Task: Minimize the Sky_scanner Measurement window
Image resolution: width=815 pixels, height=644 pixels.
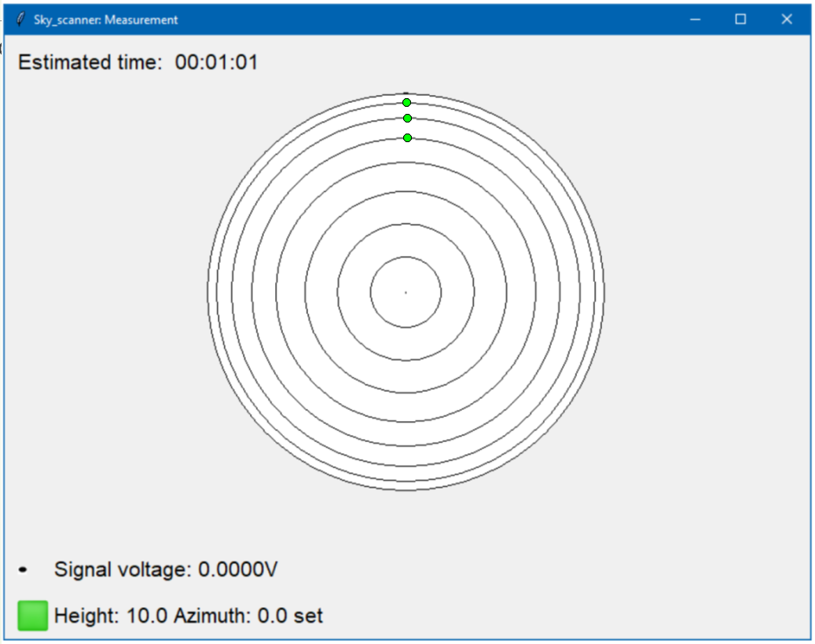Action: click(x=695, y=20)
